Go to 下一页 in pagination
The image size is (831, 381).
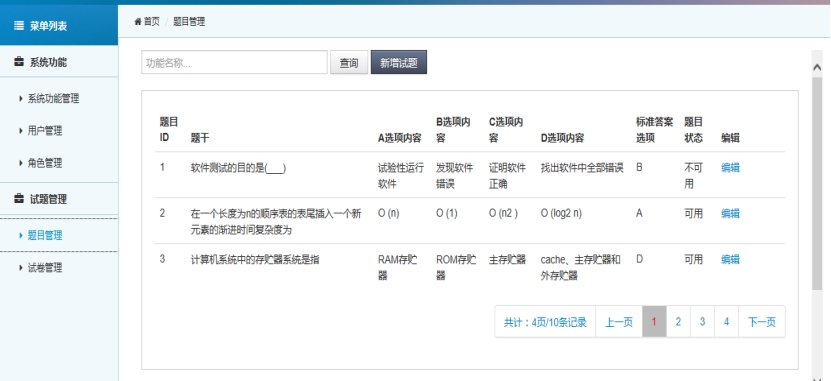pos(762,322)
